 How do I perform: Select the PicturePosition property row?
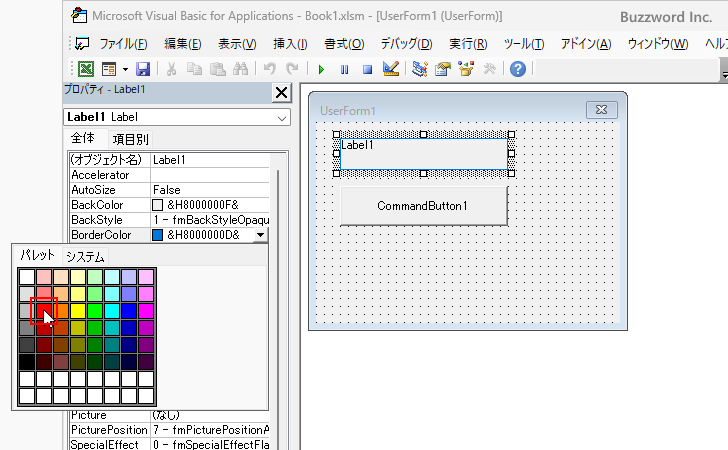(169, 430)
